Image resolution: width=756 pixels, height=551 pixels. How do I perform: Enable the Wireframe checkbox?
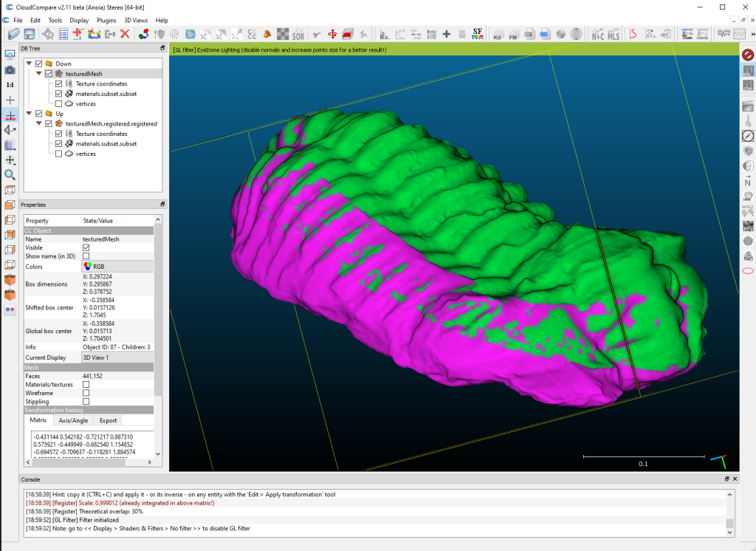click(x=86, y=393)
